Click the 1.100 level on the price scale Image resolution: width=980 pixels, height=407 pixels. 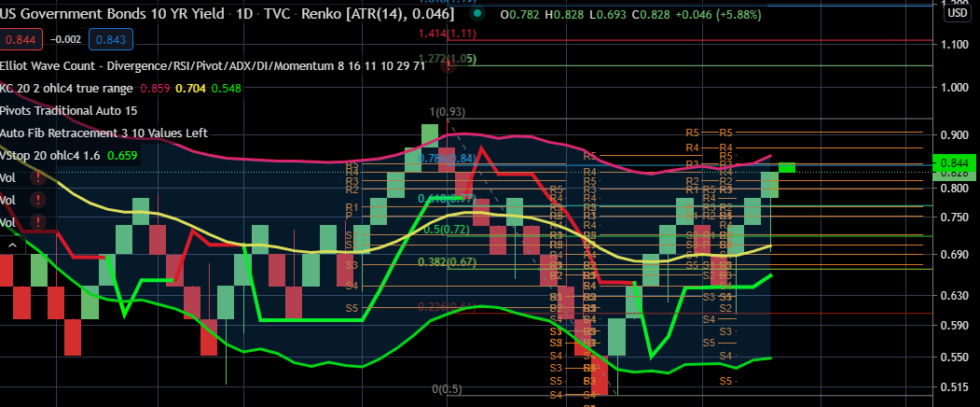pyautogui.click(x=953, y=45)
